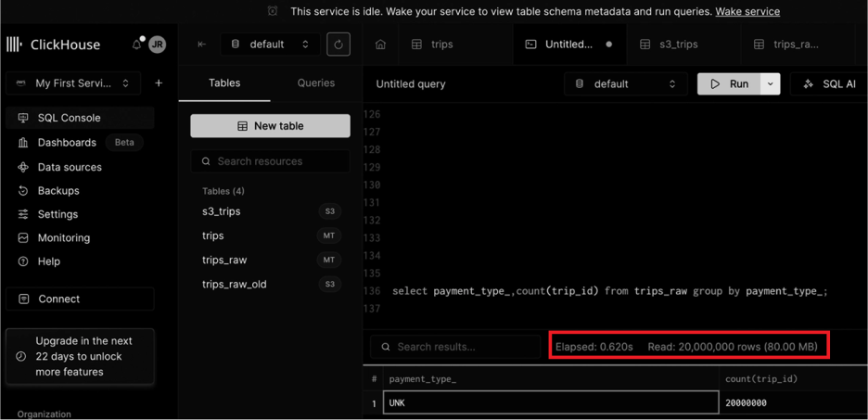Click the payment_type_ column header

(552, 379)
